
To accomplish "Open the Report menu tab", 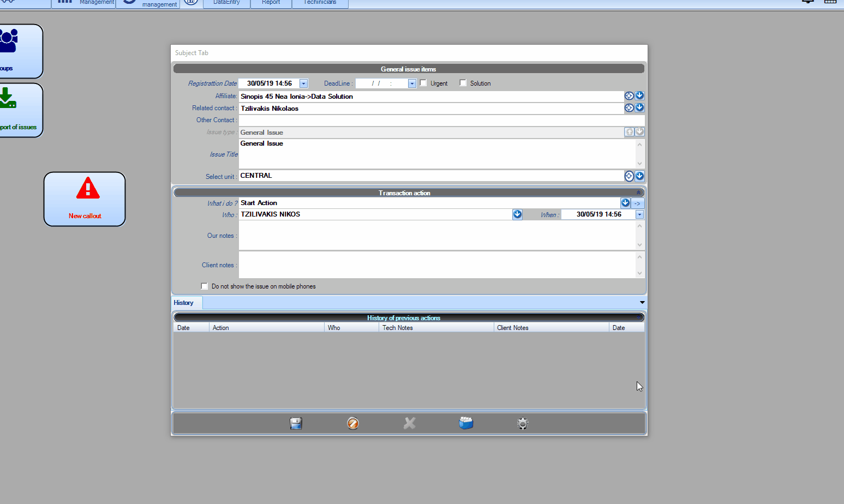I will [271, 3].
